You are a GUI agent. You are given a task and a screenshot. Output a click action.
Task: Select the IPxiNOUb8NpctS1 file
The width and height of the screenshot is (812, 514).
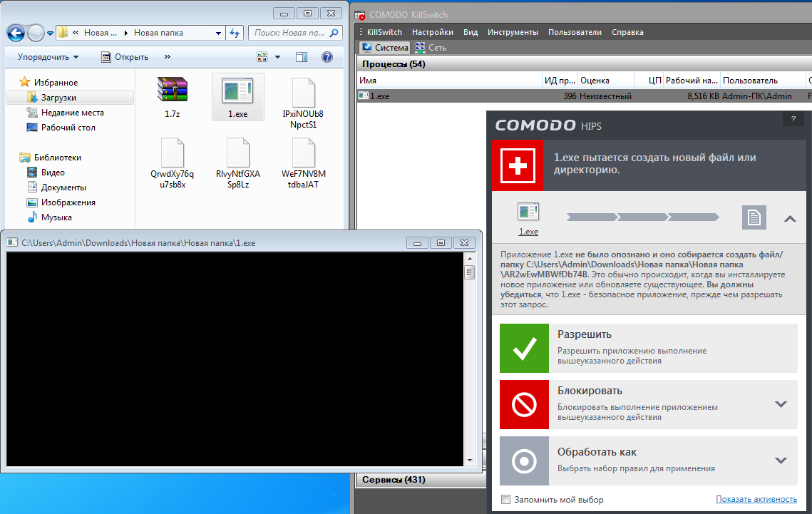pyautogui.click(x=303, y=103)
